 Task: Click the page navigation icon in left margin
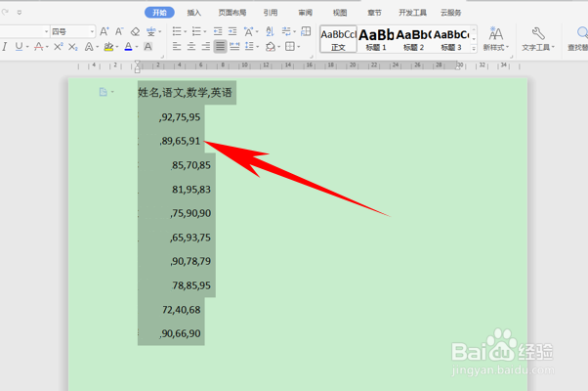(x=104, y=92)
